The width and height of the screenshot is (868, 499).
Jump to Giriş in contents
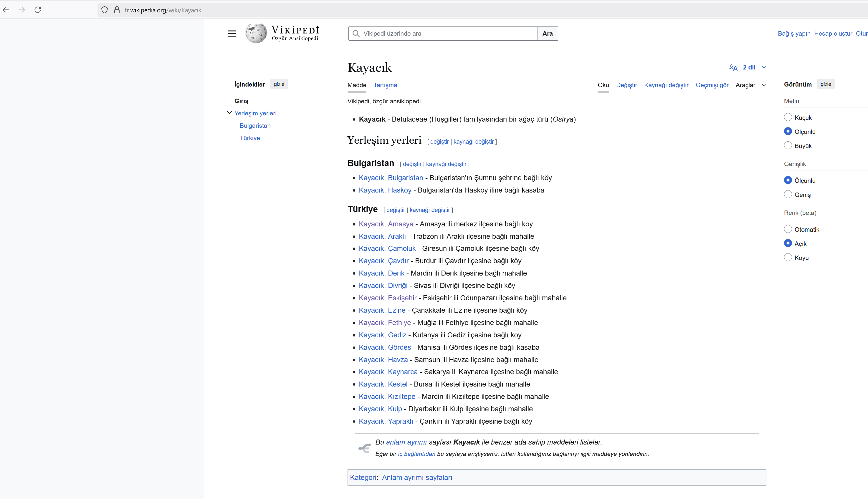241,101
